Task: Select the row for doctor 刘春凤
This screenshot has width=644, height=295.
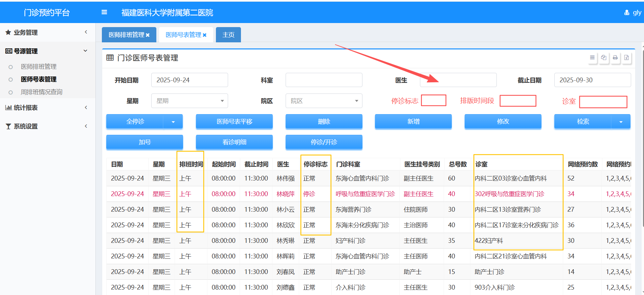Action: (369, 272)
